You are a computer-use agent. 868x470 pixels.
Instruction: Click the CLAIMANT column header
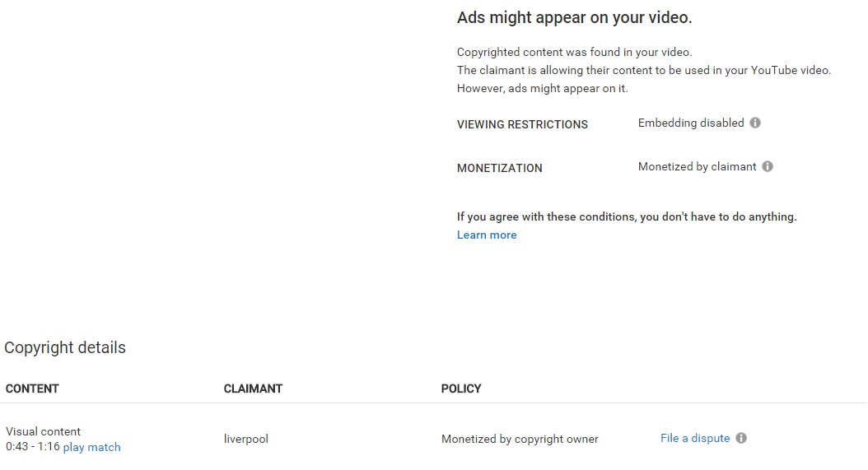click(x=253, y=389)
